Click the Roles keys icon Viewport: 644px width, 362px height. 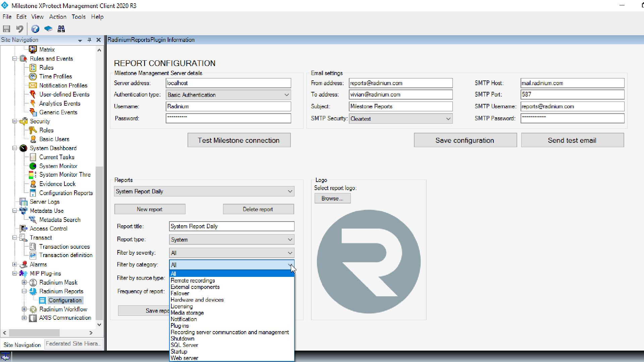(33, 130)
